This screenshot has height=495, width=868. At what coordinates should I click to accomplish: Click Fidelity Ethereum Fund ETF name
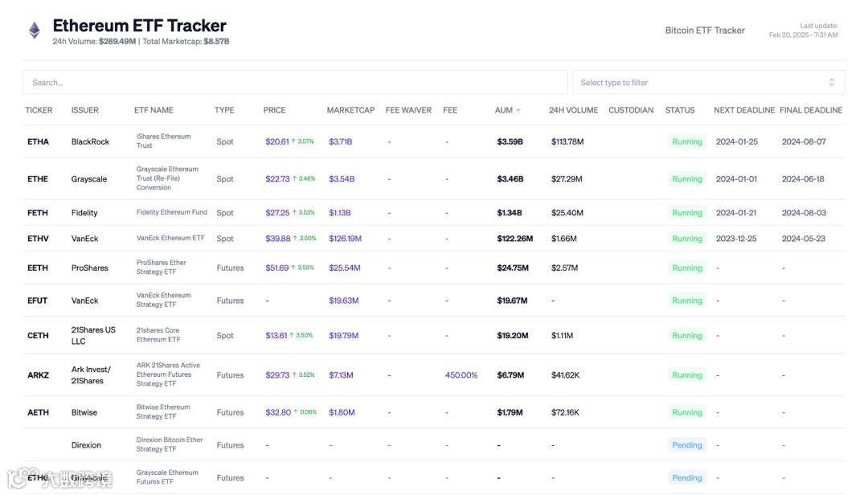click(x=172, y=212)
